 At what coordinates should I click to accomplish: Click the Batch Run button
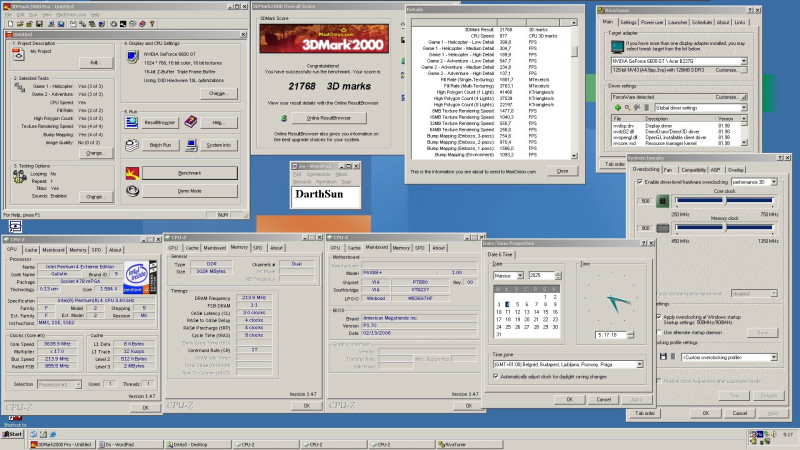pyautogui.click(x=160, y=145)
